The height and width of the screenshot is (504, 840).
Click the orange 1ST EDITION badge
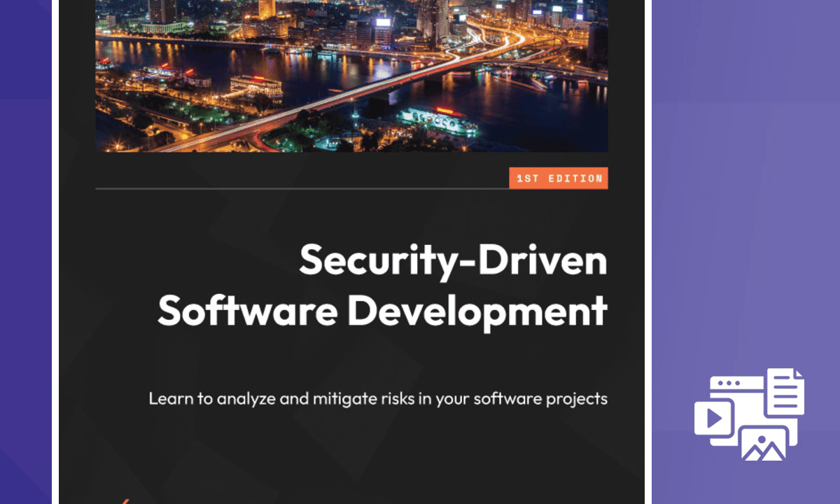point(559,178)
